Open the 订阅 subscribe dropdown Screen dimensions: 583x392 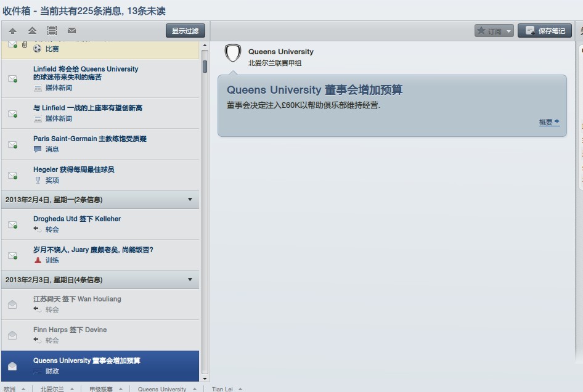coord(494,31)
